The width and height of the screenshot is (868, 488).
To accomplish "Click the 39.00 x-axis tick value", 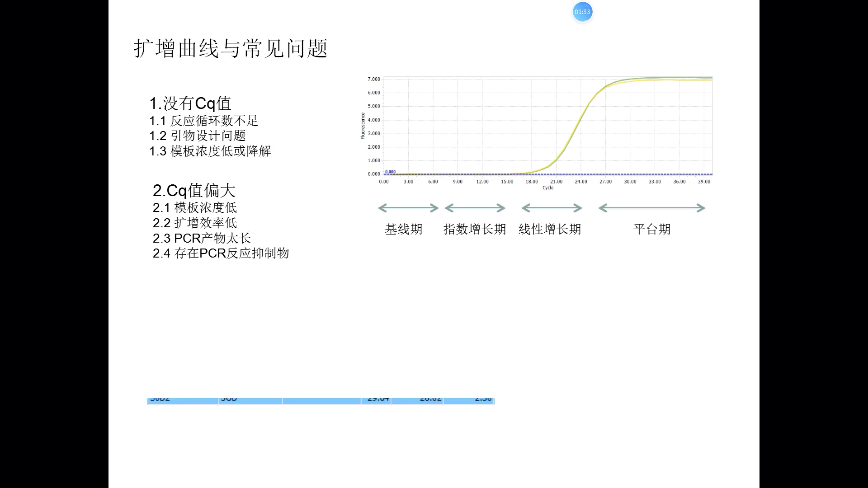I will point(704,182).
